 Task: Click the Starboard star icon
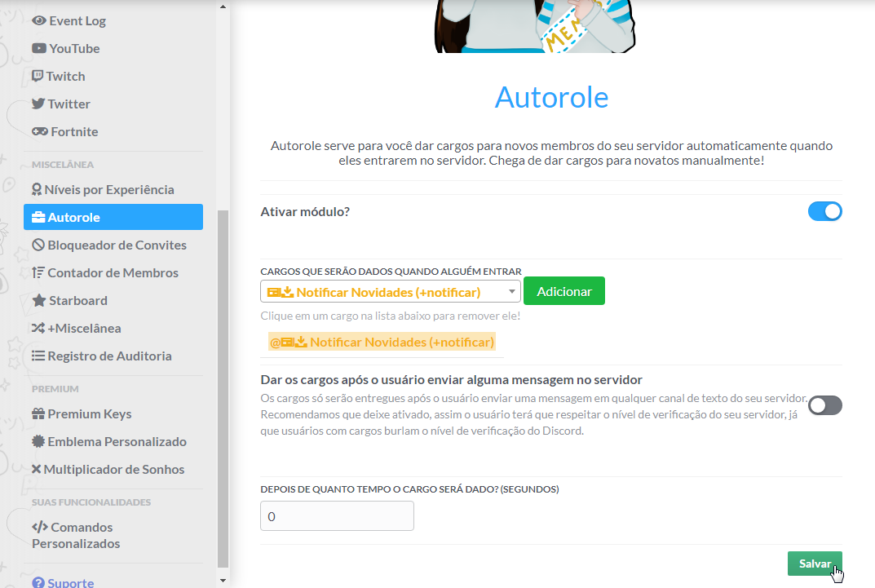38,301
